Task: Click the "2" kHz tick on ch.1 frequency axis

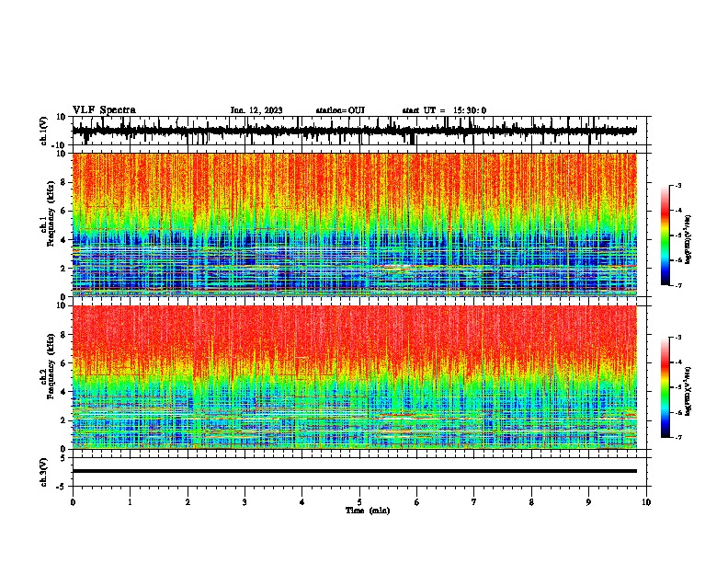Action: (63, 269)
